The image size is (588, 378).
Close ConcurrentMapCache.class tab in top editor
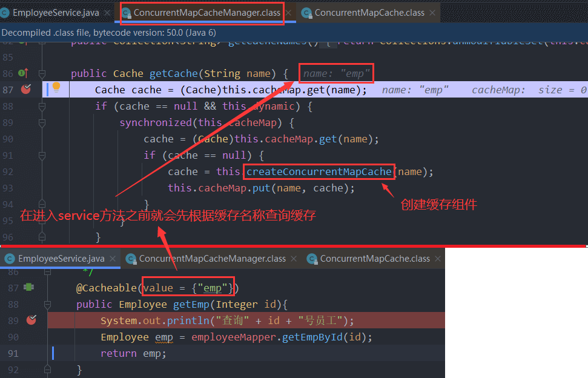(432, 13)
